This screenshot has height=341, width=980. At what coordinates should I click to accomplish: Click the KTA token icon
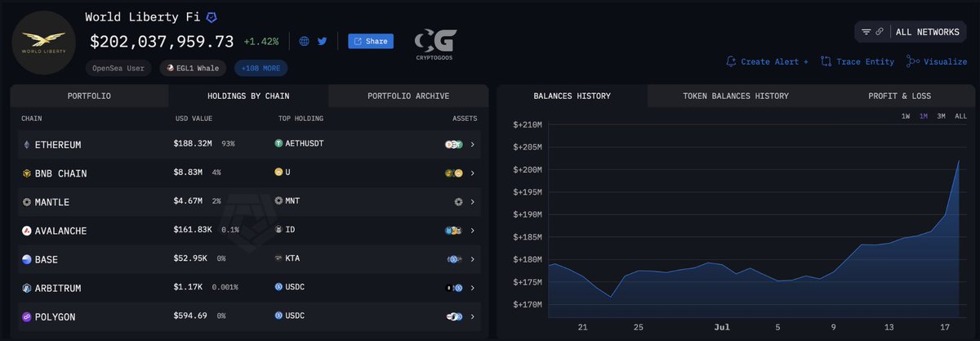pyautogui.click(x=278, y=258)
